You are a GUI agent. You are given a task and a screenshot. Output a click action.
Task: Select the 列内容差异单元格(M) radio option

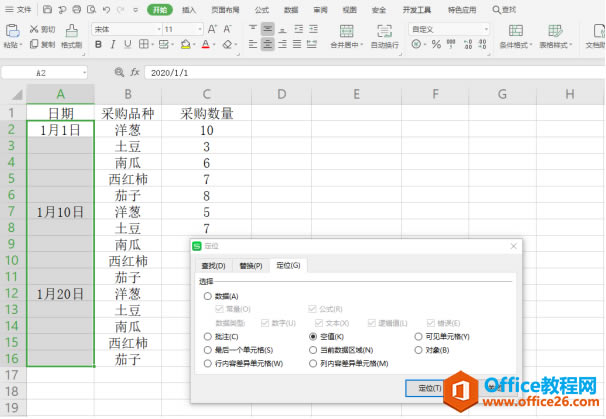pyautogui.click(x=313, y=364)
